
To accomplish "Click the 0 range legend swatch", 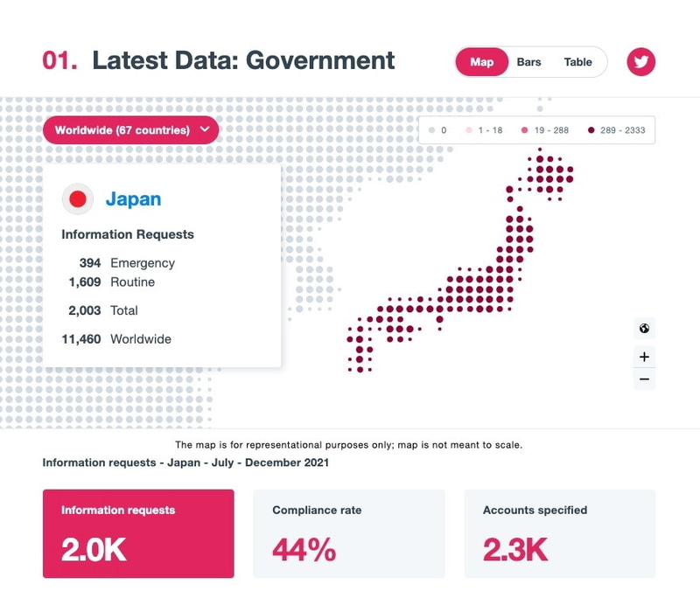I will tap(431, 130).
